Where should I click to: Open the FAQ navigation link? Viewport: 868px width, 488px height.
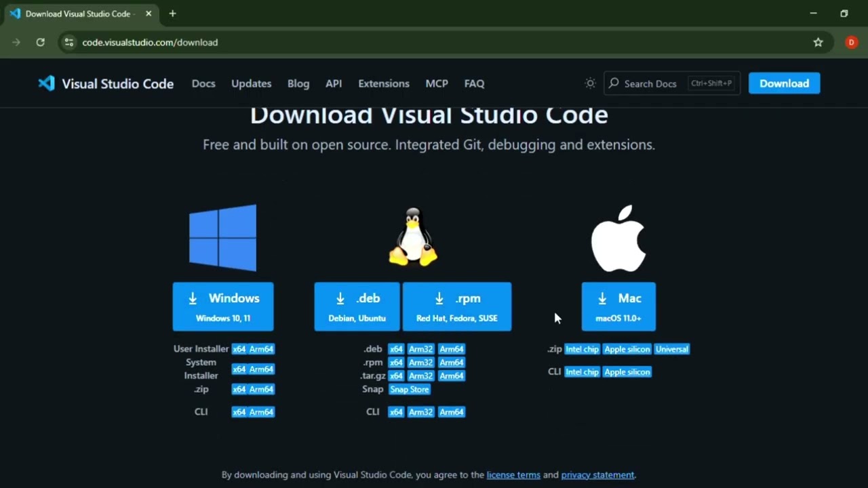click(x=474, y=83)
